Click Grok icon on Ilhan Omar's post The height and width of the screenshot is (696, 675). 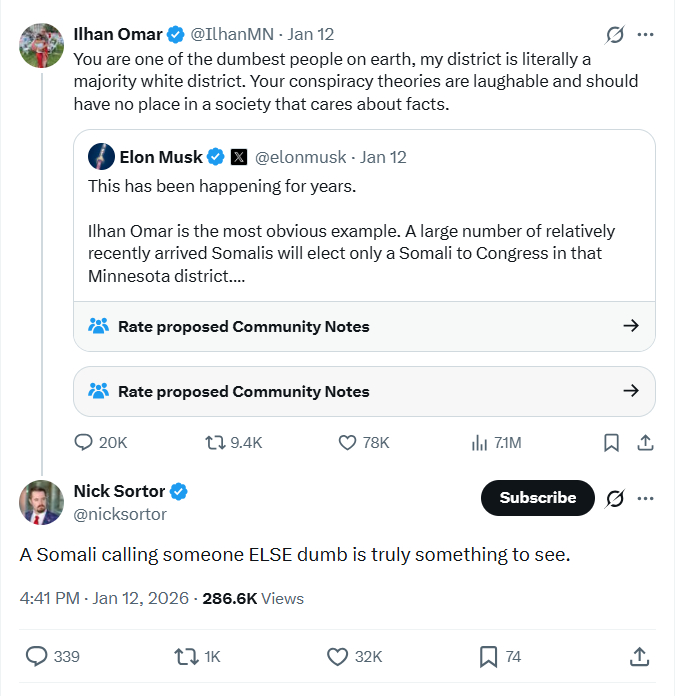615,35
